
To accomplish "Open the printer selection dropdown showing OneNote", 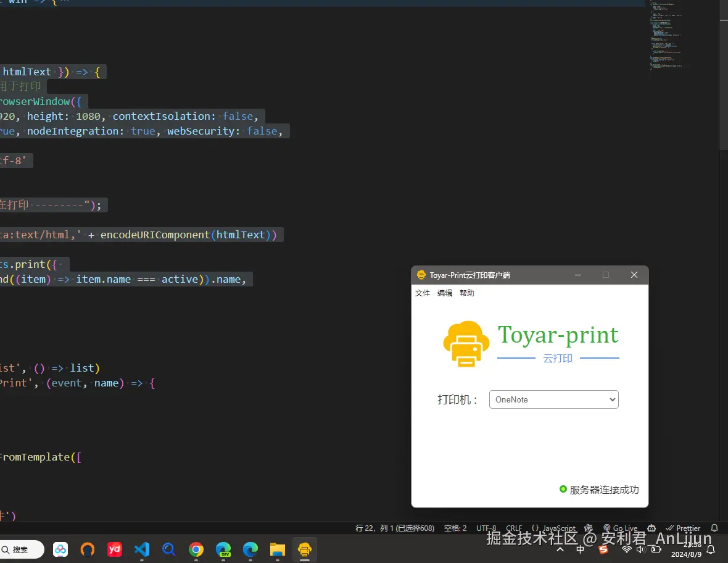I will point(553,399).
